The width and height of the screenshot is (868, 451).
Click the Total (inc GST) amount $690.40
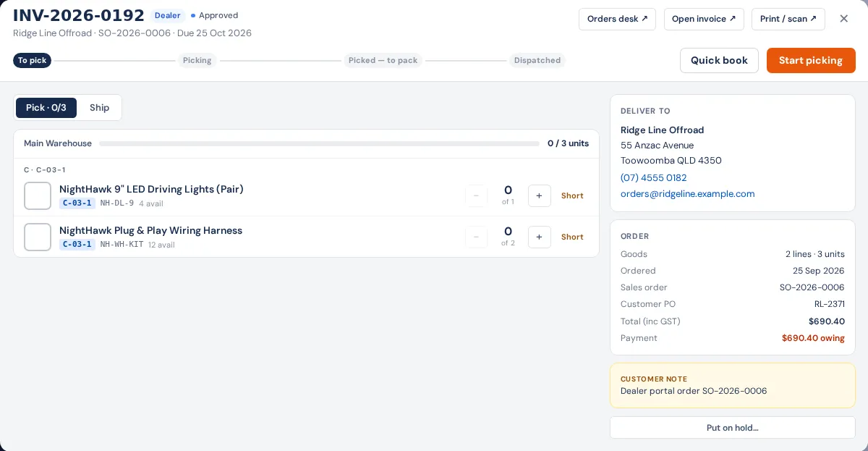point(827,321)
